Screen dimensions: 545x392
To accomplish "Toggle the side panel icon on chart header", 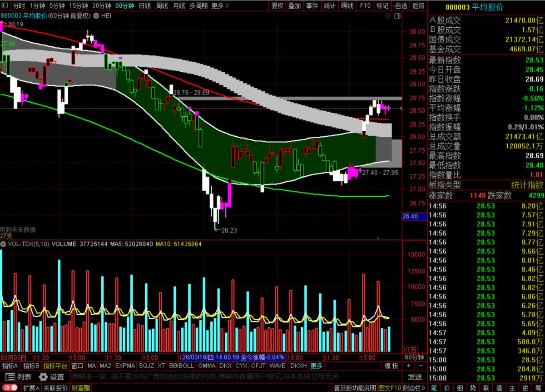I will coord(397,16).
